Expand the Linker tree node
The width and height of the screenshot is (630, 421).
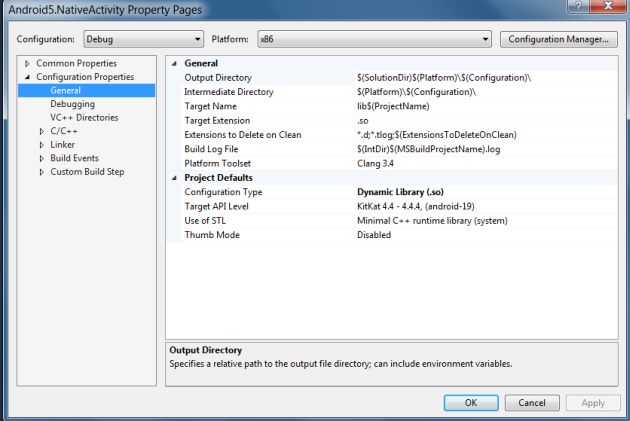coord(41,145)
